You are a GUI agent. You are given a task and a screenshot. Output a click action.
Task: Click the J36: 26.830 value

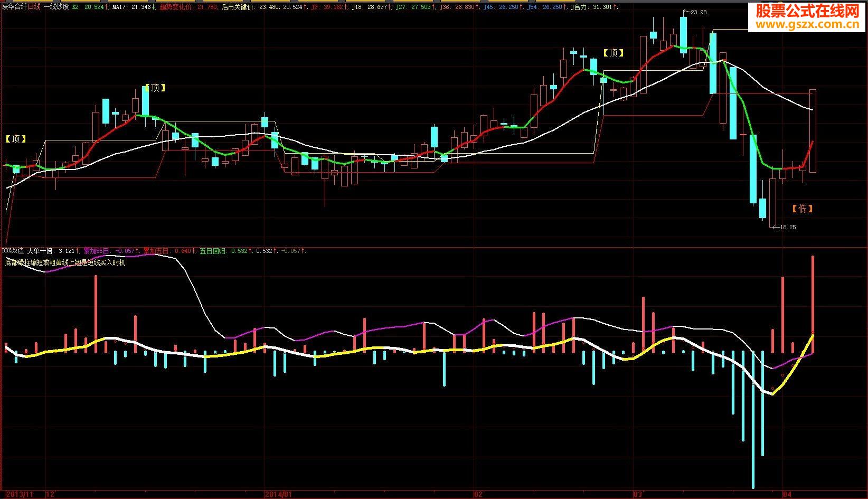tap(457, 7)
